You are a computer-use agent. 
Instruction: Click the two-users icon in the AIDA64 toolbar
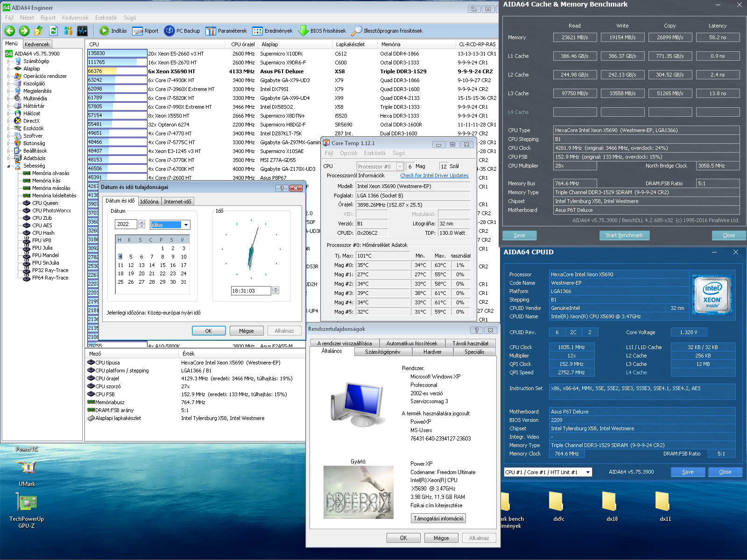tap(68, 31)
